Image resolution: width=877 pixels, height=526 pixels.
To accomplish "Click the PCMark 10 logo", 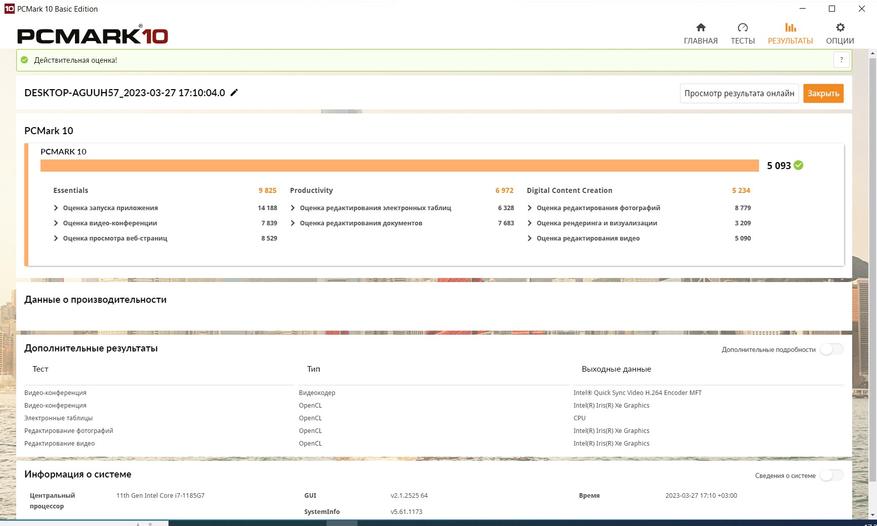I will pos(92,35).
